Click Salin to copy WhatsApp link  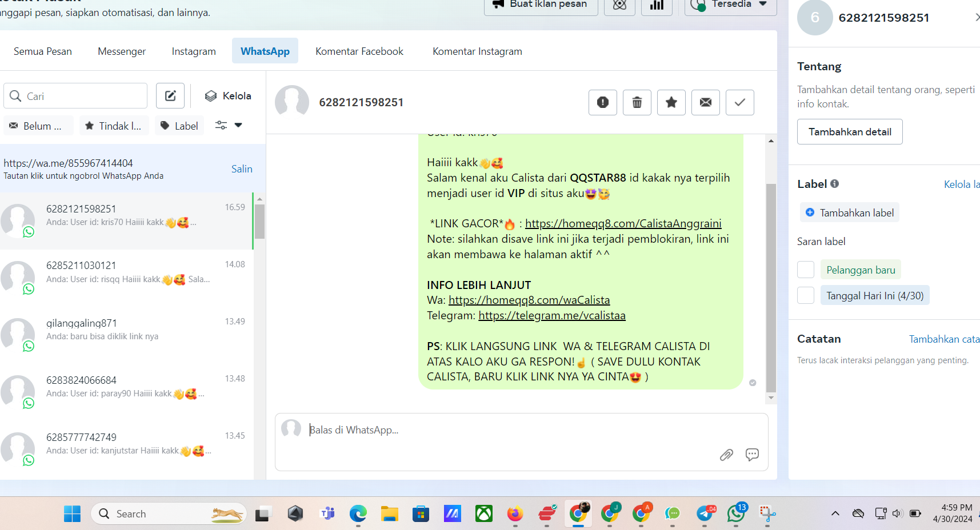tap(242, 169)
